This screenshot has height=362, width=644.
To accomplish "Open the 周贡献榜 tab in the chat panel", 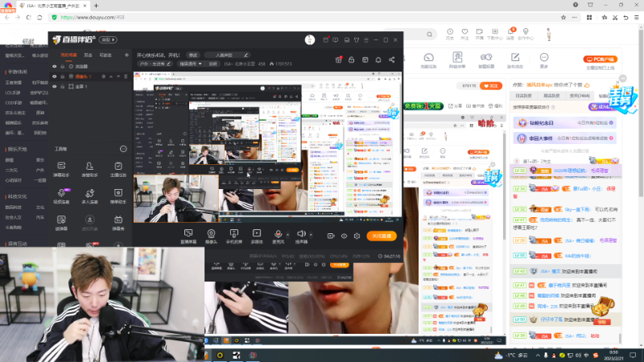I will pos(551,96).
